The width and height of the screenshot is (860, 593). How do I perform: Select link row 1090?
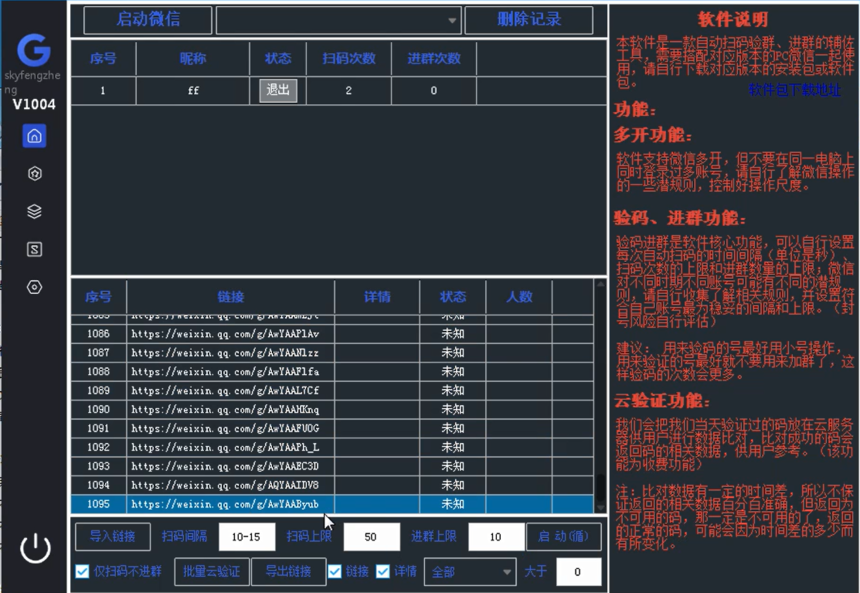click(x=332, y=409)
